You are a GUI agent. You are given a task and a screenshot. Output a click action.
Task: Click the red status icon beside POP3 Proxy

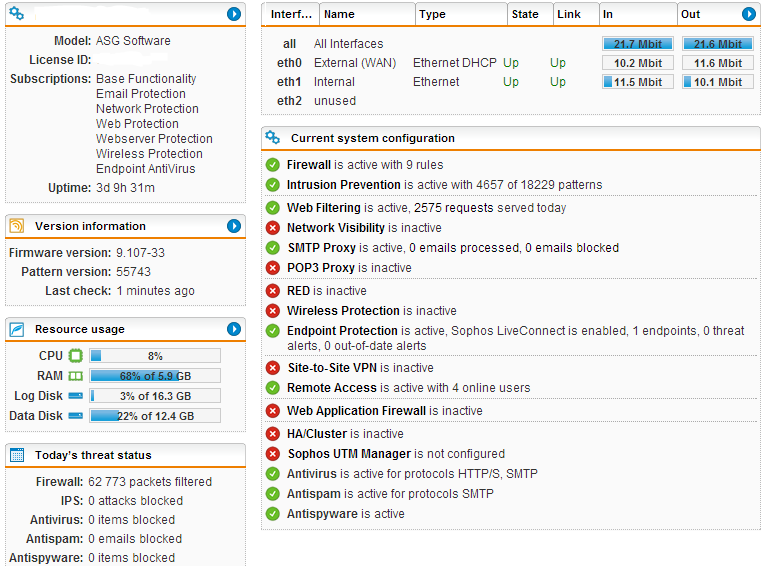click(273, 268)
